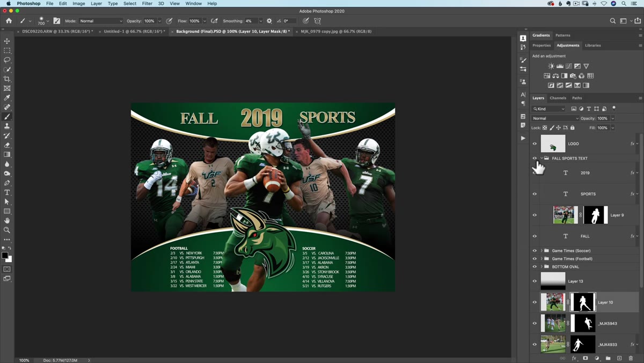This screenshot has width=644, height=363.
Task: Add a Levels adjustment
Action: [560, 66]
